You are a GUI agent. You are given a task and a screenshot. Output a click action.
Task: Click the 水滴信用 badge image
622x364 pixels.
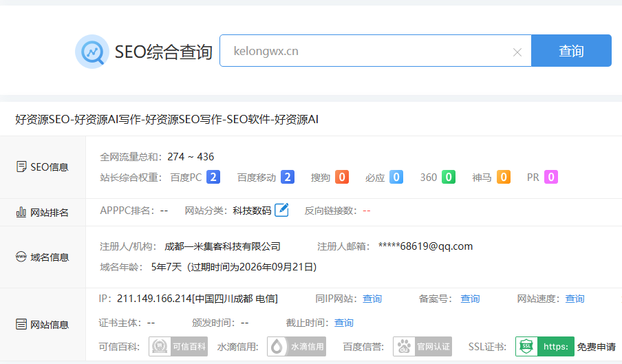[297, 346]
